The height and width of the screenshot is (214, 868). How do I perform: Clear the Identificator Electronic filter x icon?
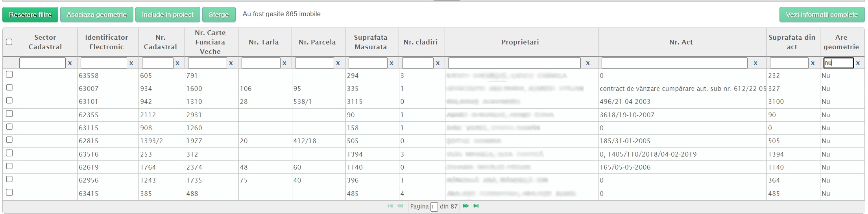coord(131,63)
